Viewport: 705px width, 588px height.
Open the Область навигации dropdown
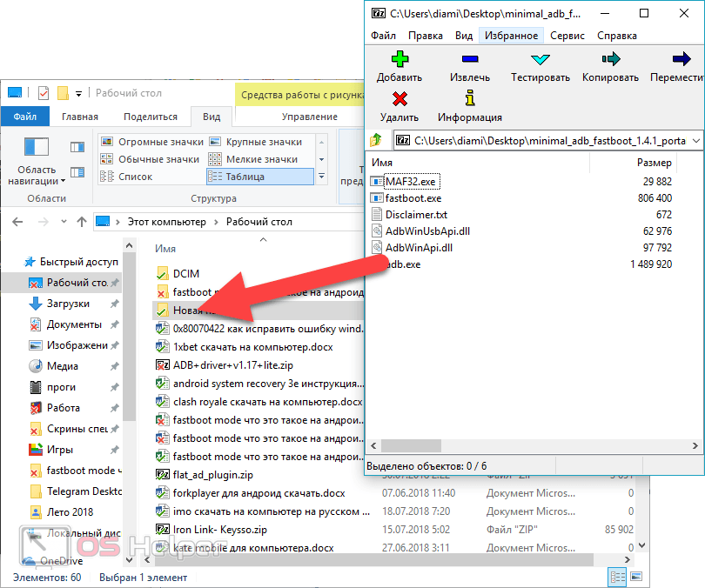(x=37, y=162)
